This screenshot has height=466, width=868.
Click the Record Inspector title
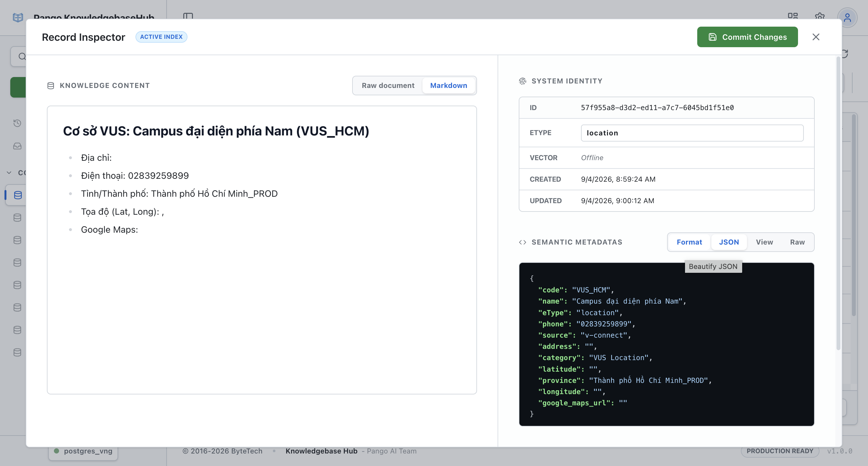[83, 37]
